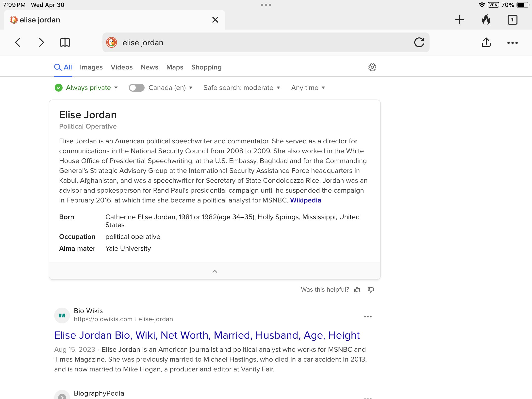Switch to the News tab
Viewport: 532px width, 399px height.
(x=150, y=67)
